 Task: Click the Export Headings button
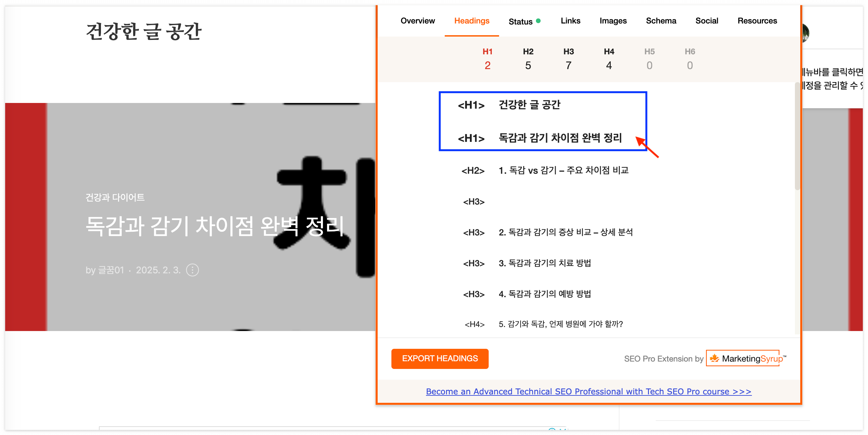click(x=439, y=359)
